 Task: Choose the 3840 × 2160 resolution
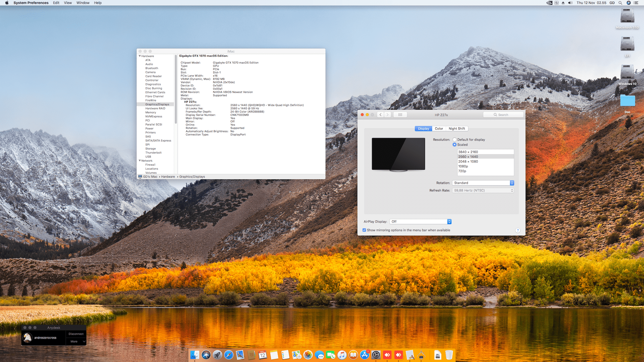tap(468, 152)
